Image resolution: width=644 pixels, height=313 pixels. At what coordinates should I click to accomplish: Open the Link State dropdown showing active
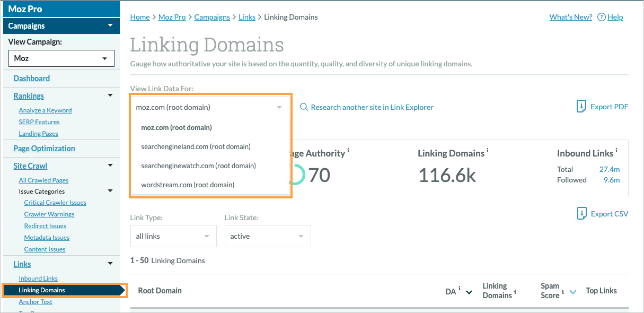coord(268,236)
